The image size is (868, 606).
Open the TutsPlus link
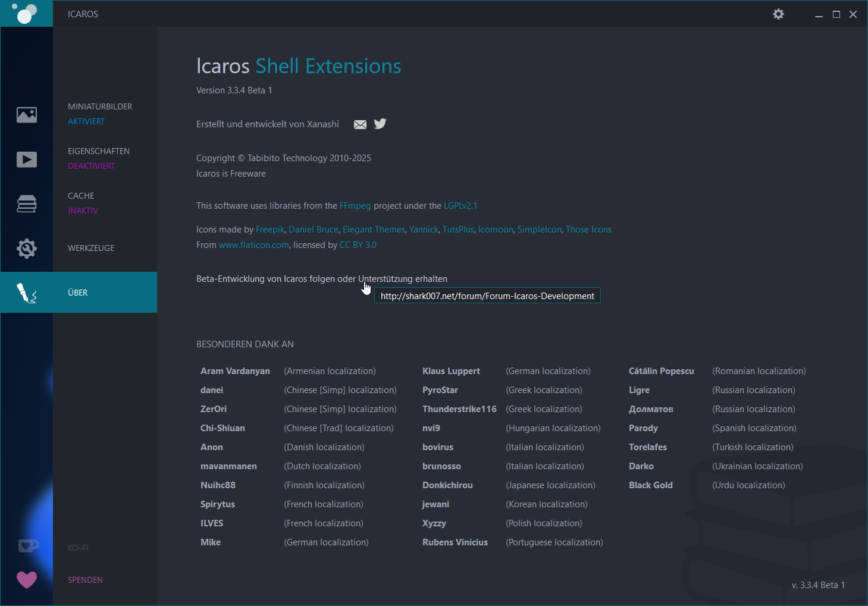coord(458,230)
